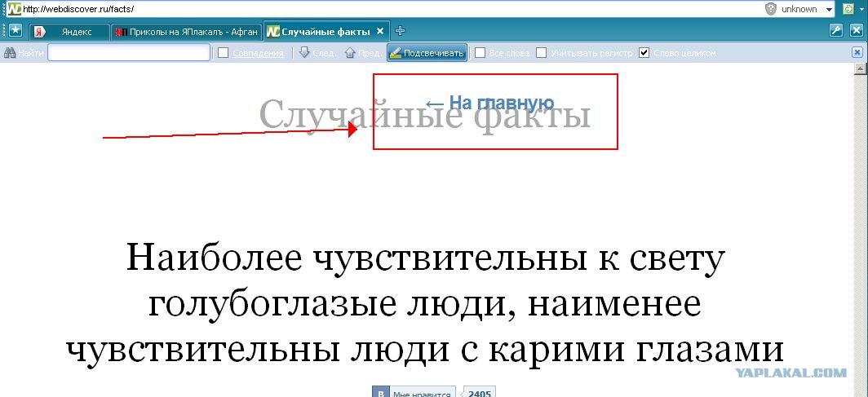Click the X button beside wrench icon

855,31
